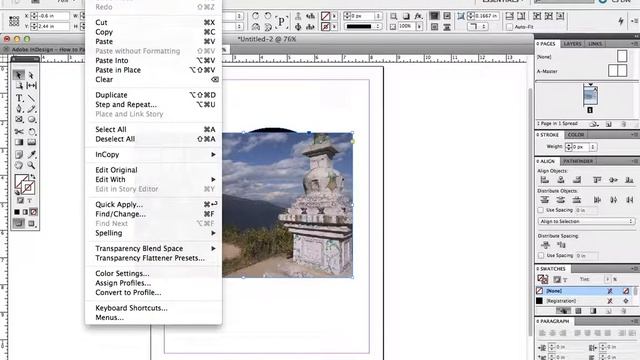Image resolution: width=640 pixels, height=360 pixels.
Task: Check Use Spacing under Distribute Spacing
Action: (x=541, y=256)
